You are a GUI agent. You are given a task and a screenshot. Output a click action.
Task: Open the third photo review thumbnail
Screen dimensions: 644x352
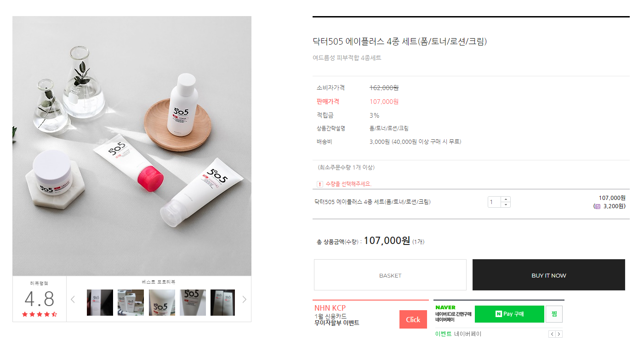162,302
